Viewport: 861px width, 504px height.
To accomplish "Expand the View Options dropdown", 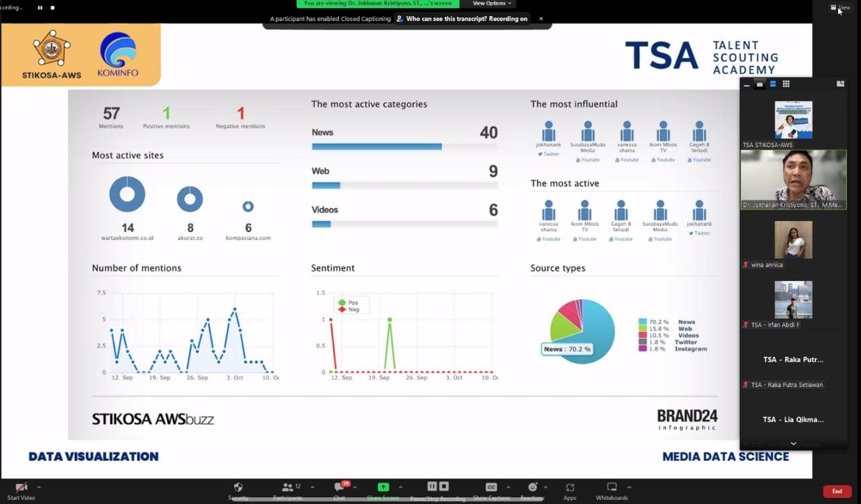I will (492, 3).
